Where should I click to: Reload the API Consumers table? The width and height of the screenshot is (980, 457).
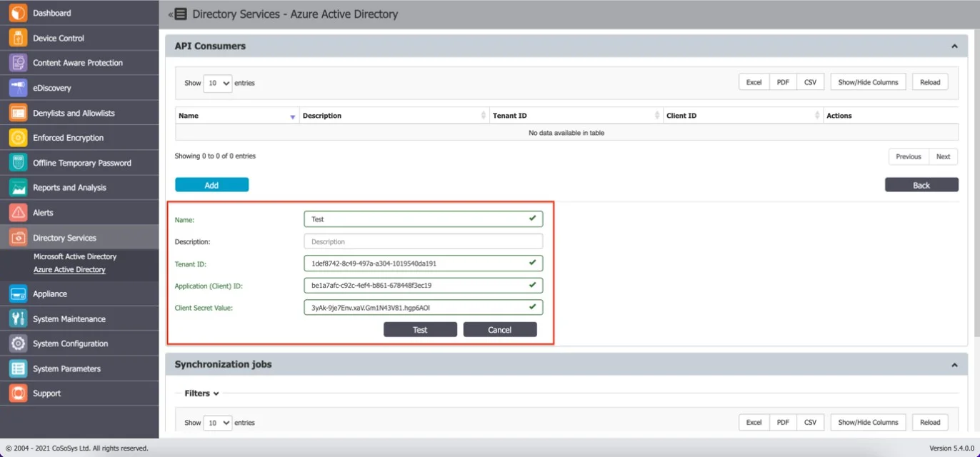coord(930,82)
